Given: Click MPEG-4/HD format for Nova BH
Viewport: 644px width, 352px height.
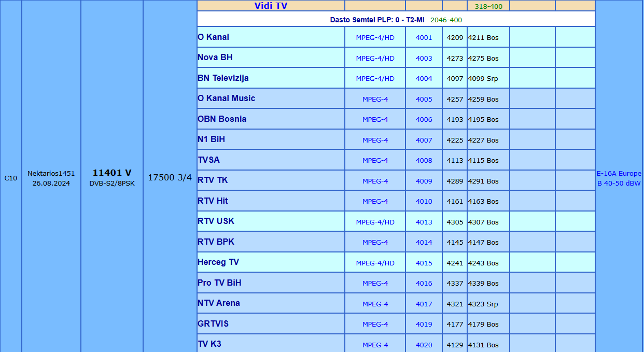Looking at the screenshot, I should point(375,58).
